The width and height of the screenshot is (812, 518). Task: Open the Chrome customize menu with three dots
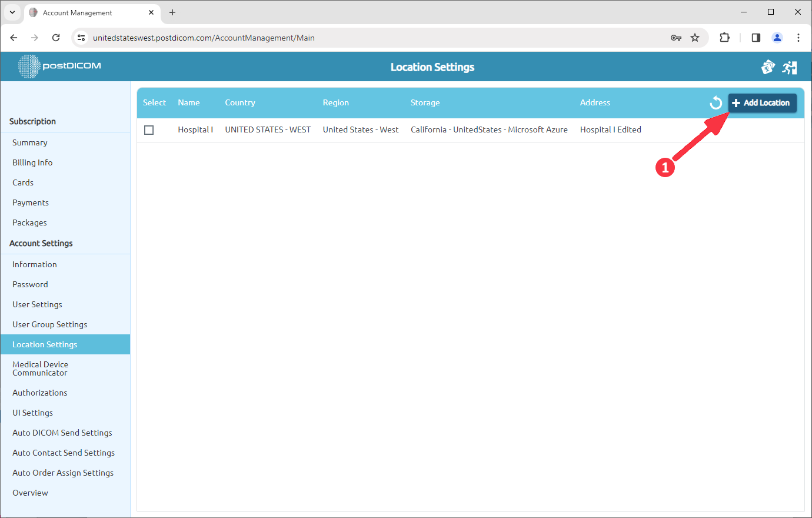(798, 37)
